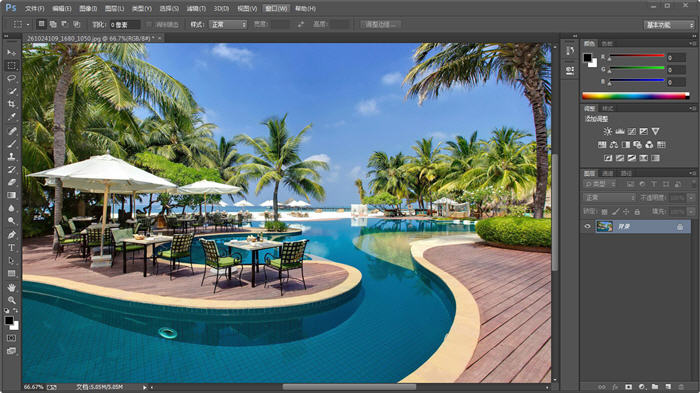The height and width of the screenshot is (393, 700).
Task: Select the Dodge tool
Action: pos(12,221)
